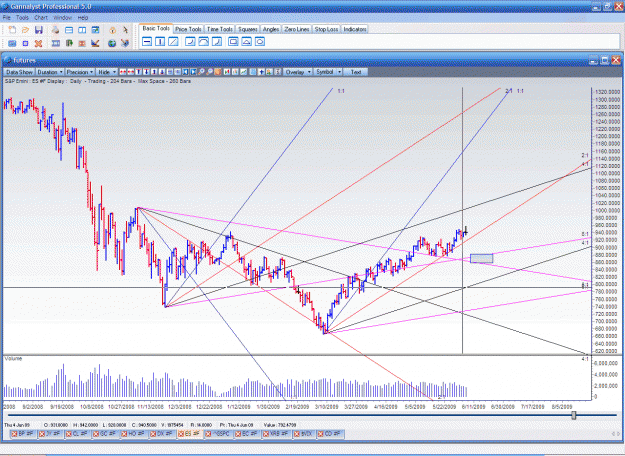Open the Tools menu

22,18
